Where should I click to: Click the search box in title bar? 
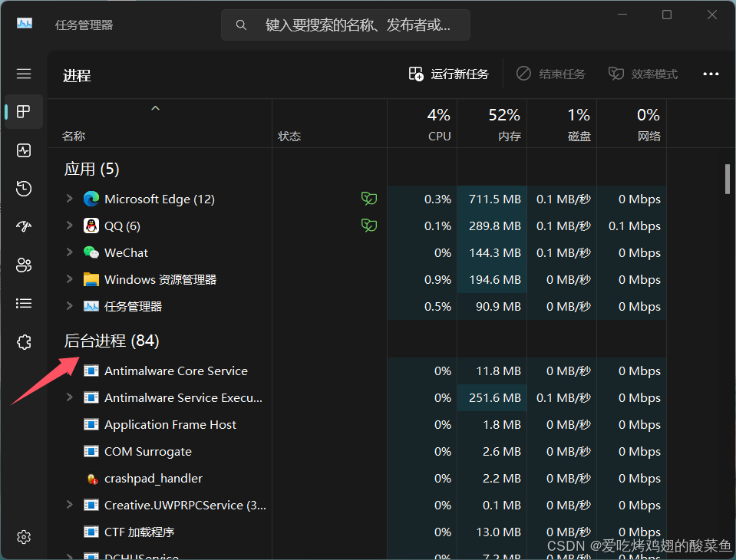345,25
